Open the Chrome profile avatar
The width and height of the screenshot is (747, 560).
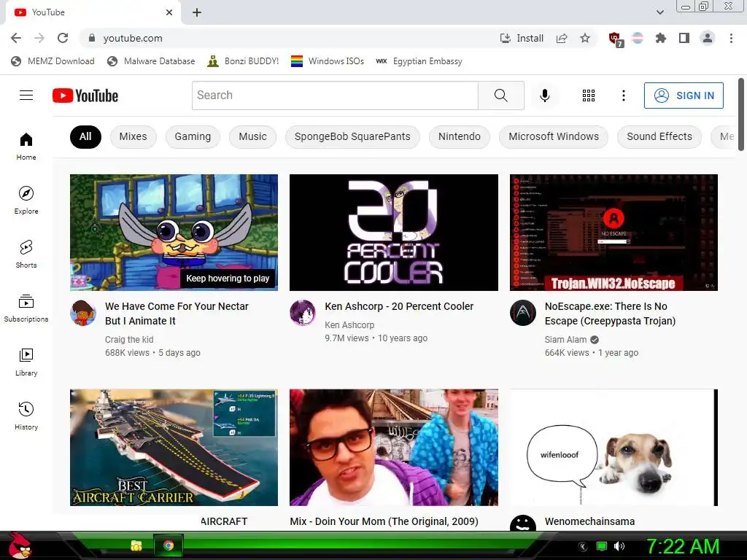pos(708,38)
